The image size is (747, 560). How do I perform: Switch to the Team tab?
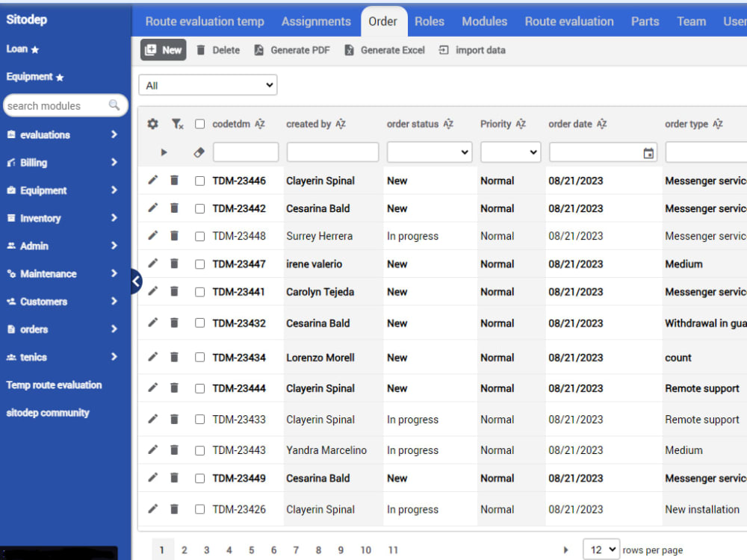tap(691, 22)
